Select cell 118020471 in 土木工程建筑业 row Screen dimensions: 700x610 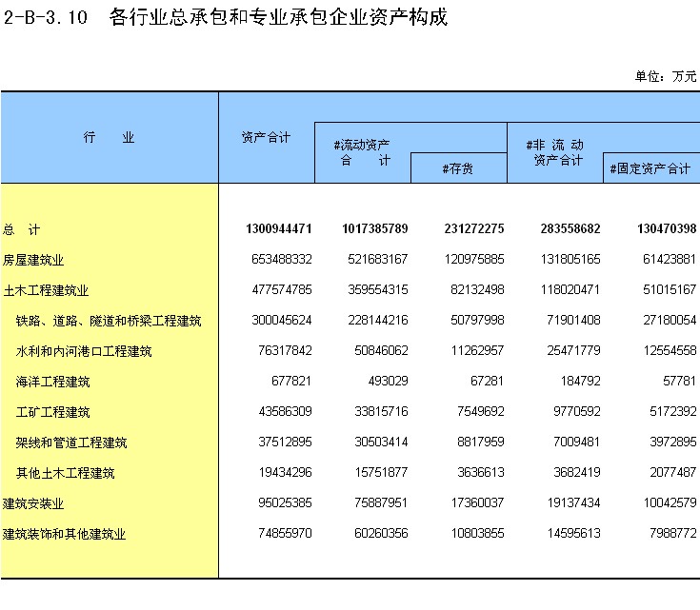pyautogui.click(x=570, y=289)
